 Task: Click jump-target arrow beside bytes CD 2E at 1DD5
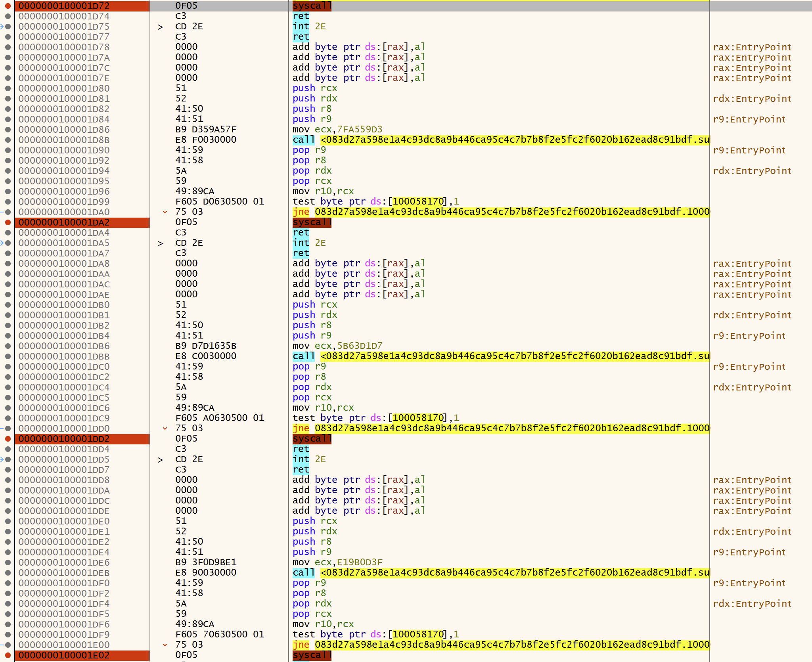pyautogui.click(x=161, y=460)
